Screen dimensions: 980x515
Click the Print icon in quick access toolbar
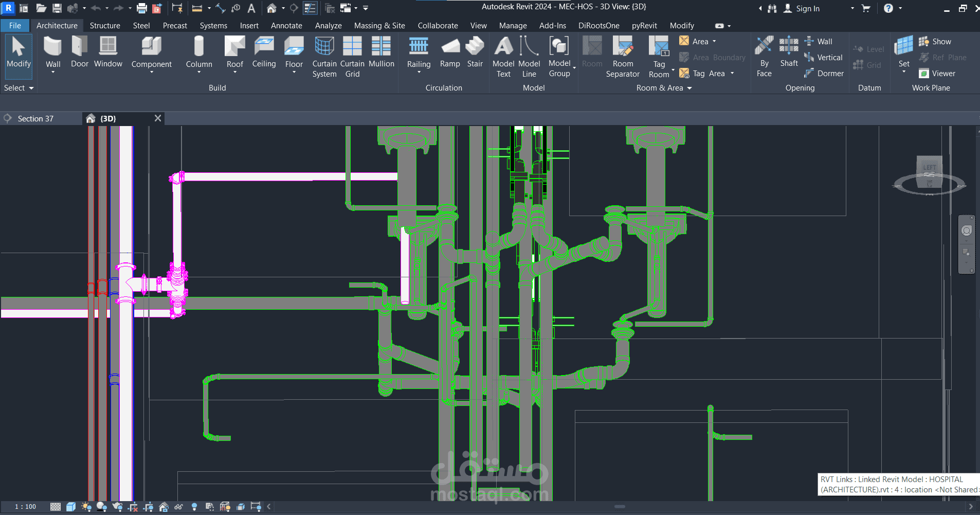(142, 8)
